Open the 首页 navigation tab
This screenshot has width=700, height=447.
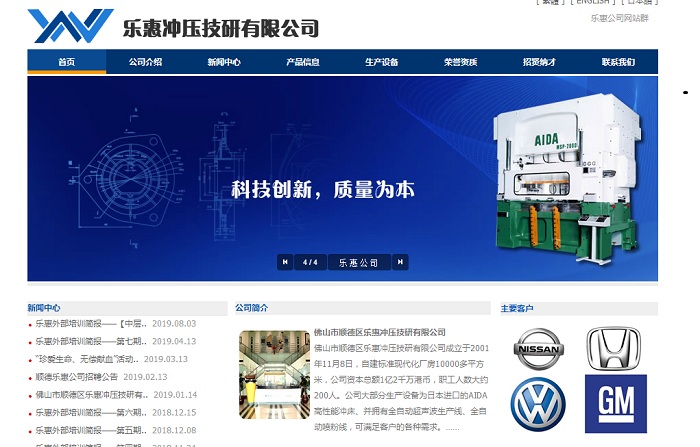[66, 62]
